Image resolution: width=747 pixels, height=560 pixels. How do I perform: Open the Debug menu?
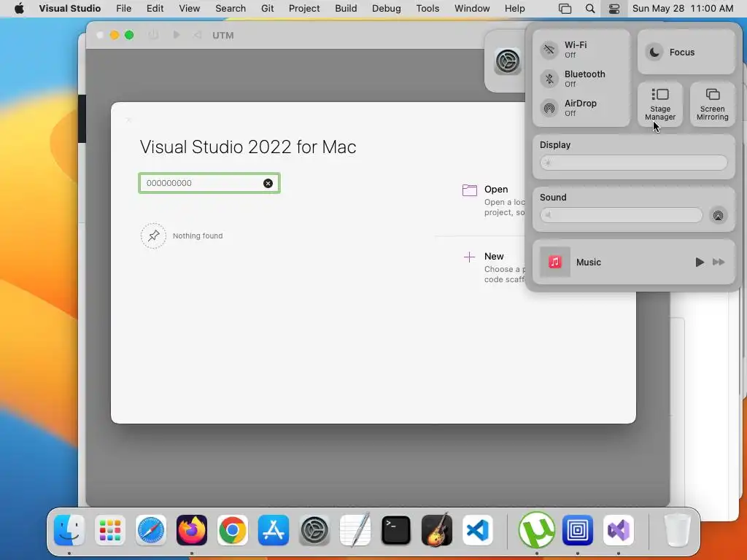click(x=387, y=9)
